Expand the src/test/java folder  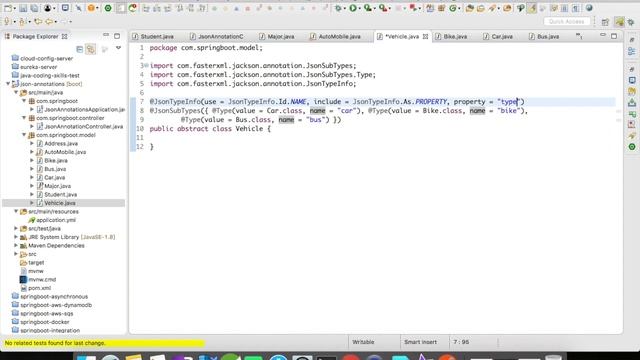pos(16,229)
